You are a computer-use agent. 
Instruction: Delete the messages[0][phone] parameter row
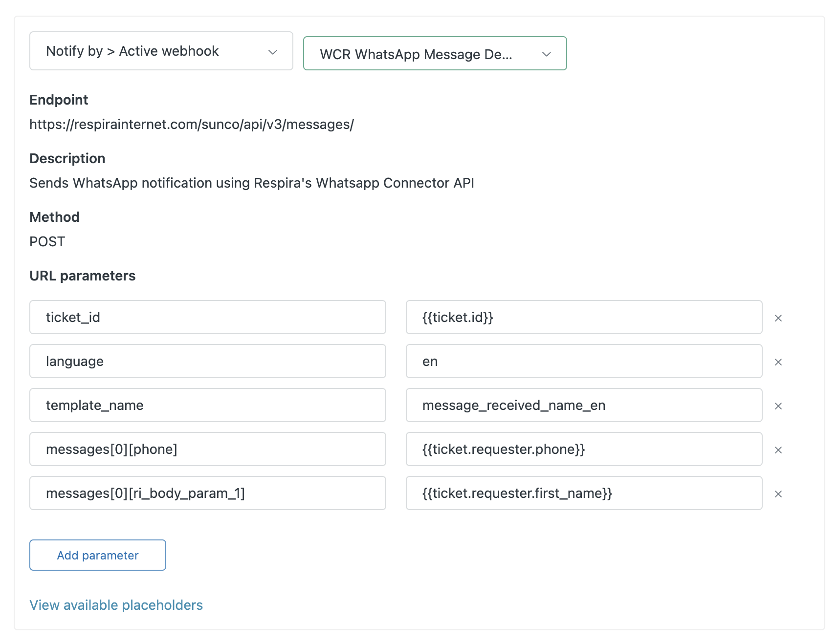click(778, 450)
